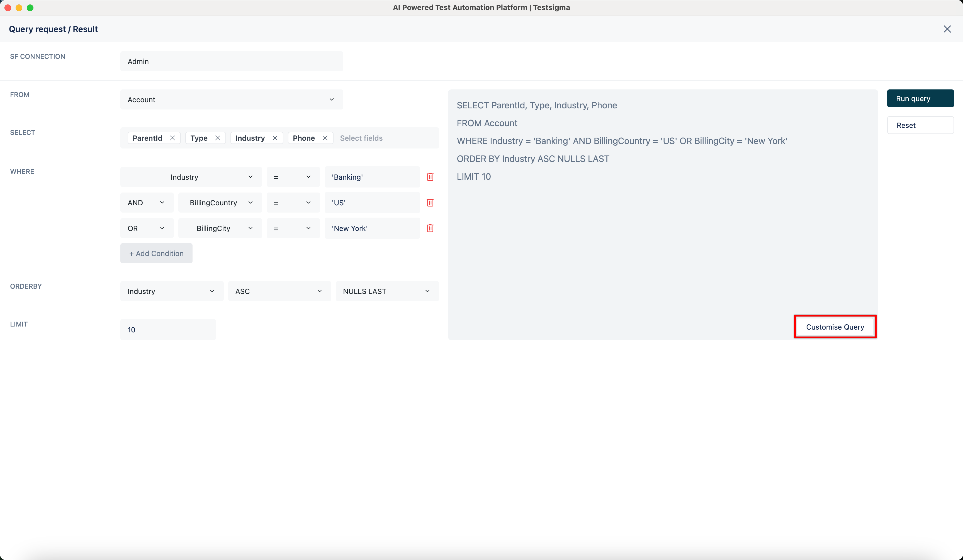Delete the BillingCity = 'New York' condition row
The height and width of the screenshot is (560, 963).
point(430,228)
